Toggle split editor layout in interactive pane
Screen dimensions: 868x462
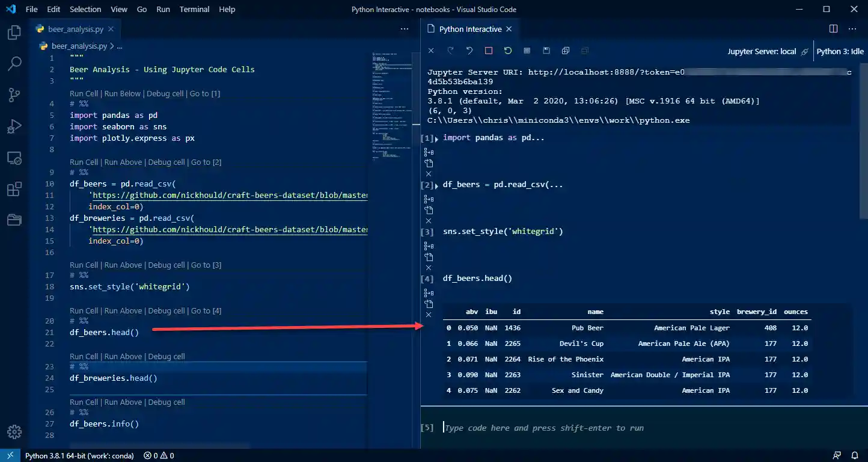[833, 29]
